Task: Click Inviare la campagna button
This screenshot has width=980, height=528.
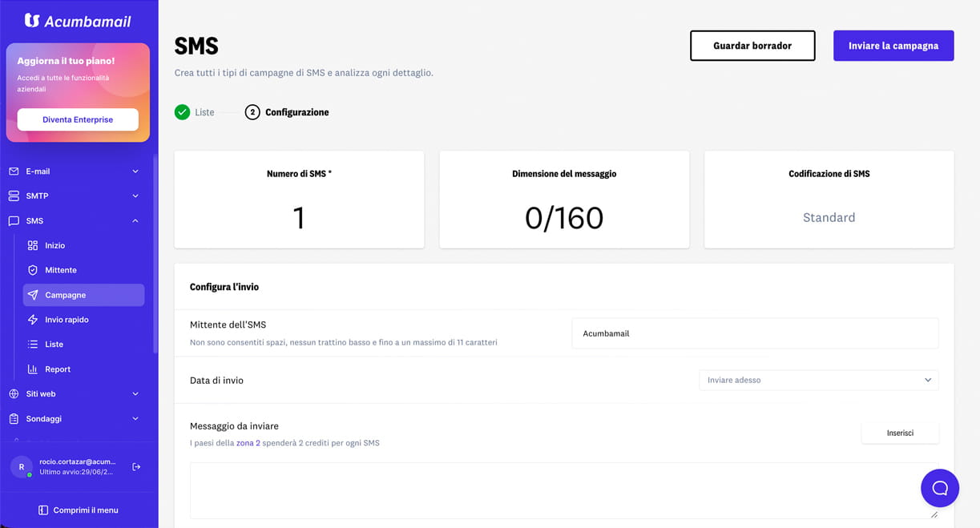Action: (893, 46)
